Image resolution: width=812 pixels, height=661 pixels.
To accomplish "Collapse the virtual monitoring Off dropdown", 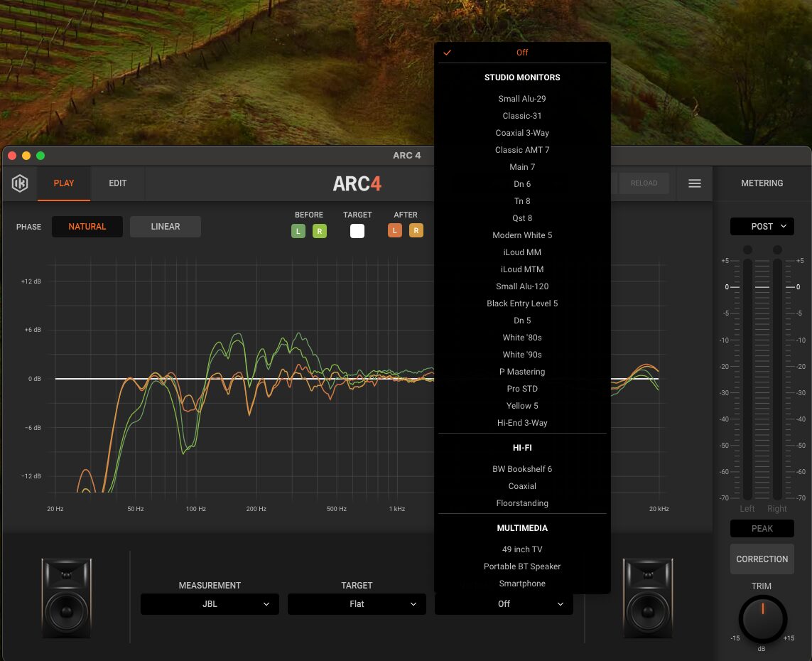I will pyautogui.click(x=504, y=604).
